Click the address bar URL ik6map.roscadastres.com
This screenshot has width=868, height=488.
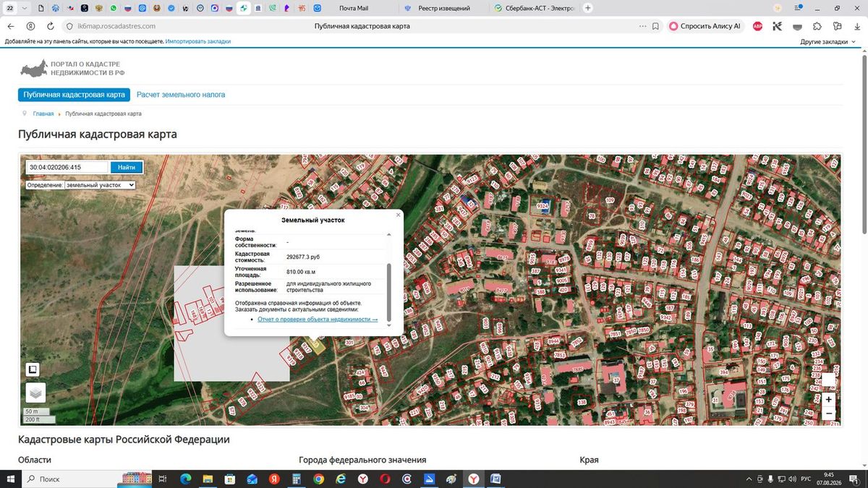click(116, 26)
